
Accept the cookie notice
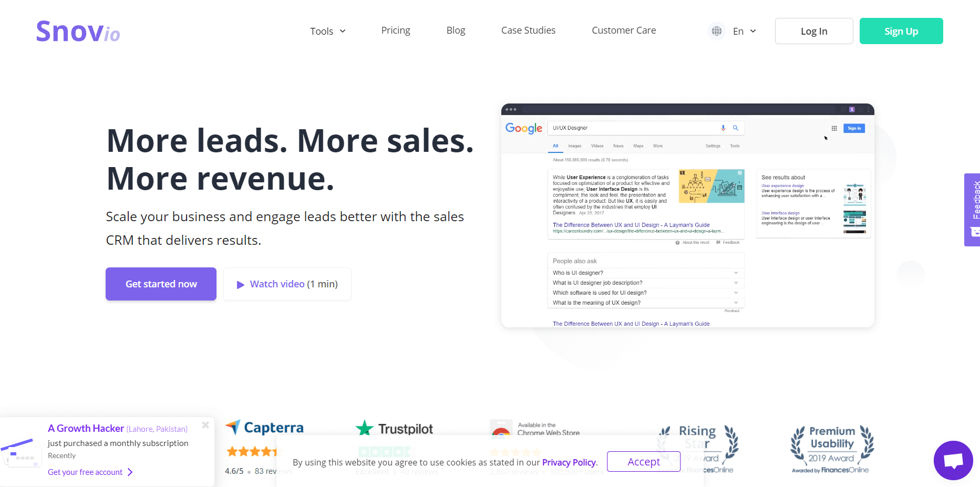tap(644, 462)
